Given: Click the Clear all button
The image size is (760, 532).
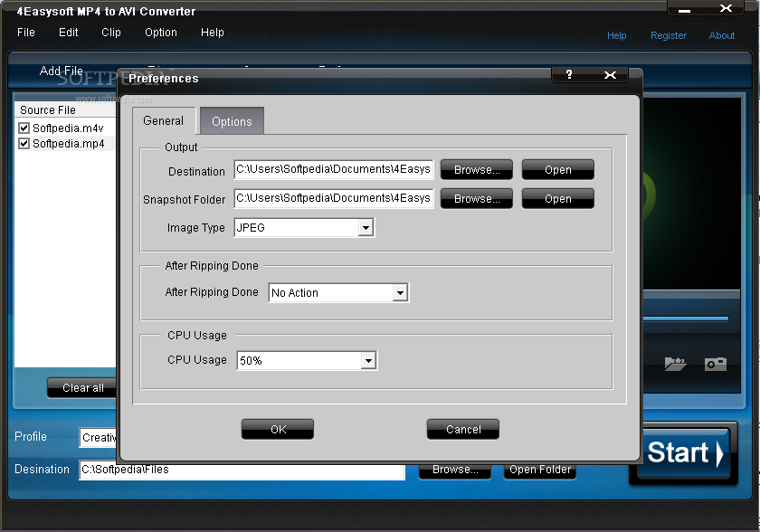Looking at the screenshot, I should [82, 387].
